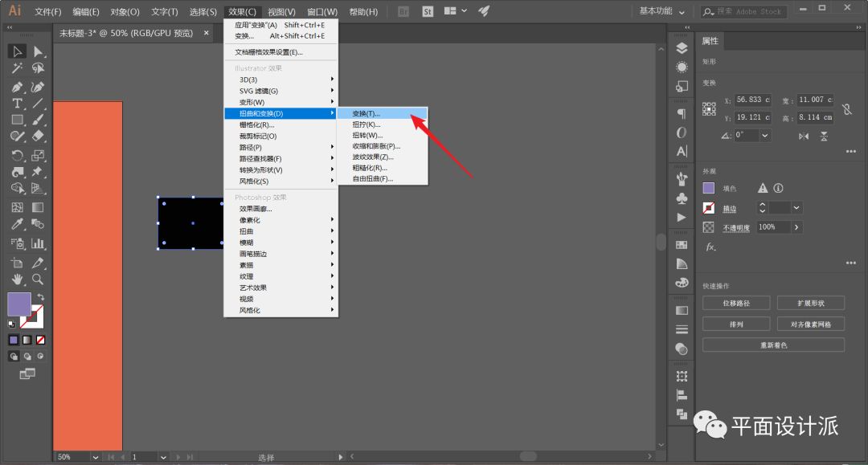Select the Eyedropper tool
868x465 pixels.
[17, 224]
